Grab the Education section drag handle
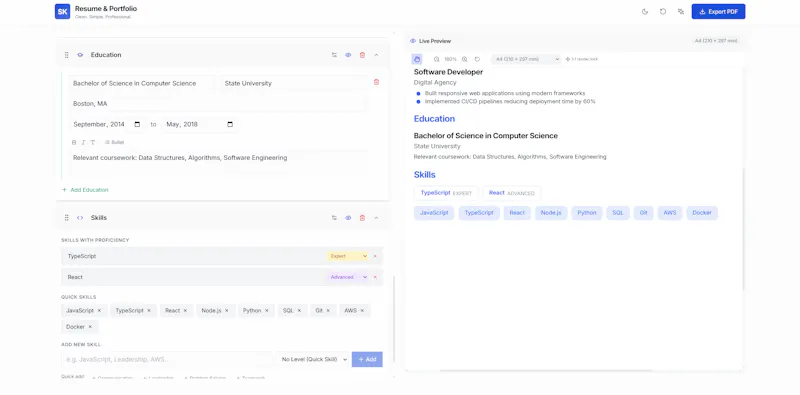 (x=66, y=55)
